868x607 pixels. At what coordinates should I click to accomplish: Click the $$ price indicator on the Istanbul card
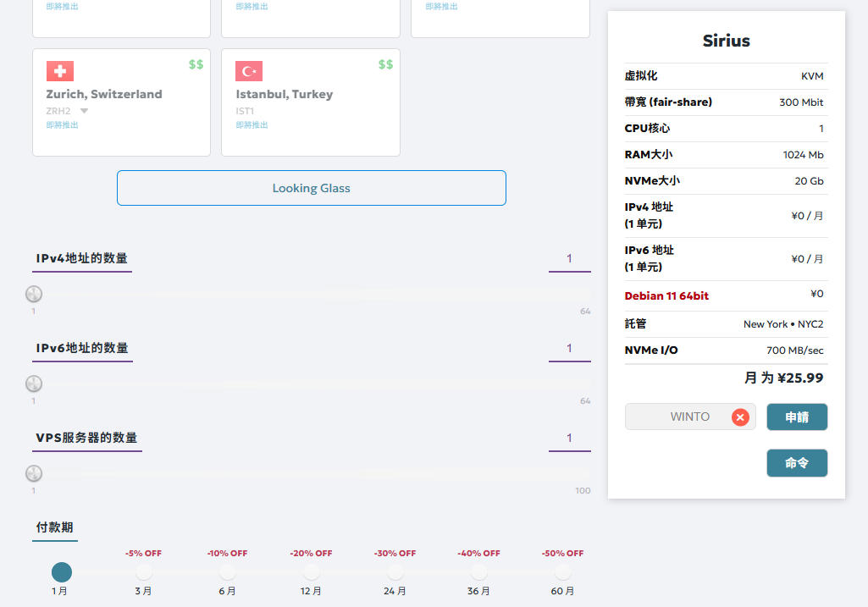coord(384,63)
